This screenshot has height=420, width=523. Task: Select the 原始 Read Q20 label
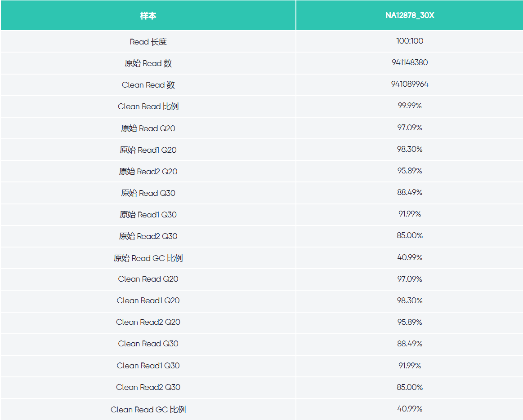pos(148,128)
